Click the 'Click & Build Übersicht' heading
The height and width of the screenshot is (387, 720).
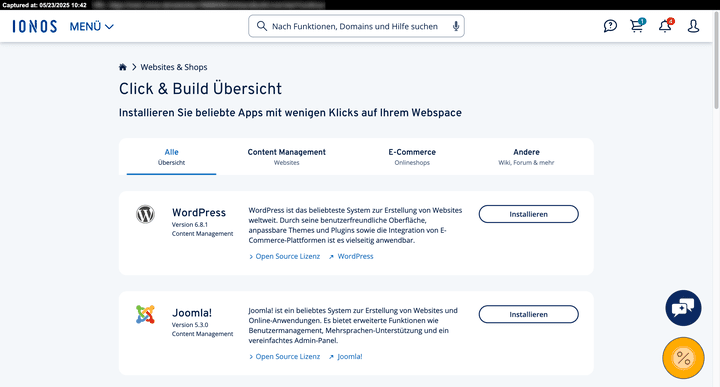click(200, 89)
